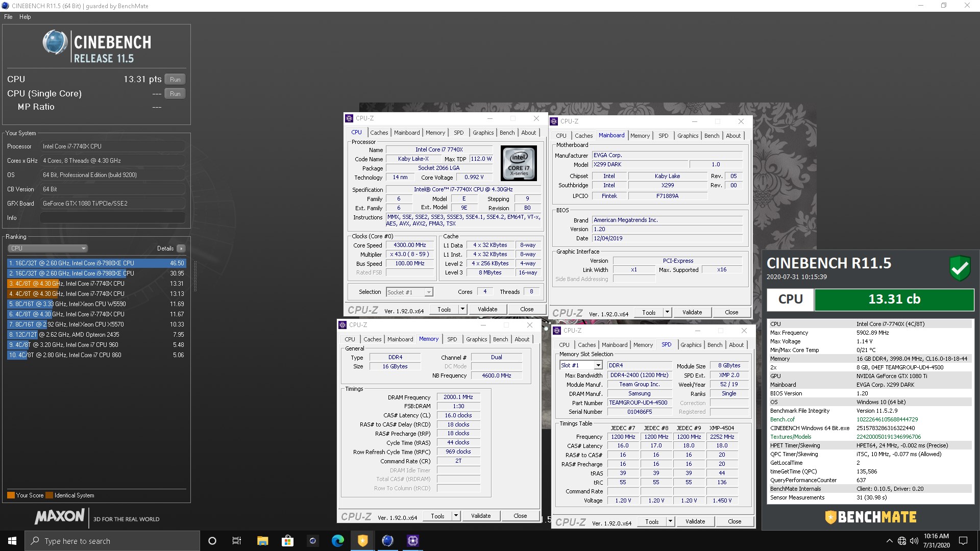Select ranking row 3 i7-7740X 13.31
The image size is (980, 551).
(96, 284)
